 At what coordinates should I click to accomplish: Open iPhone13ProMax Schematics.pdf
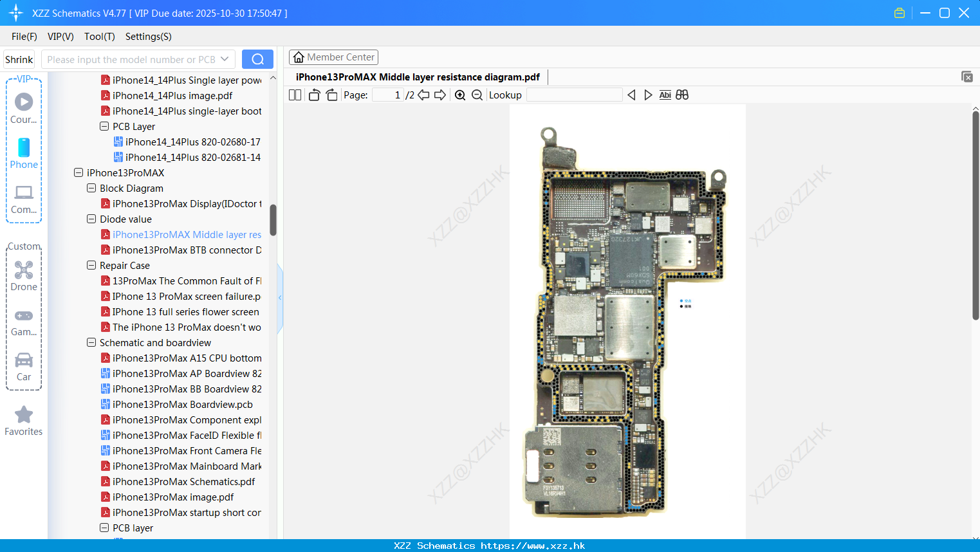click(x=183, y=481)
